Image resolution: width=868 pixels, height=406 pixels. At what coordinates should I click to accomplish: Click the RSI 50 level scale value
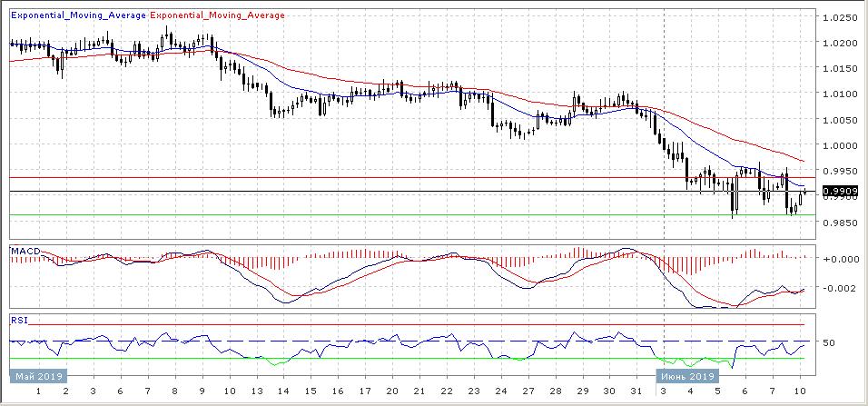829,342
